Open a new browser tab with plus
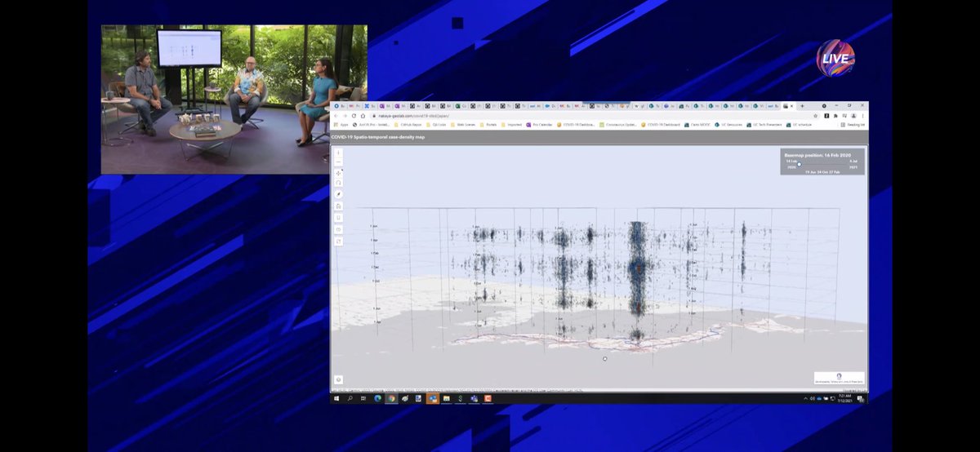980x452 pixels. tap(802, 106)
